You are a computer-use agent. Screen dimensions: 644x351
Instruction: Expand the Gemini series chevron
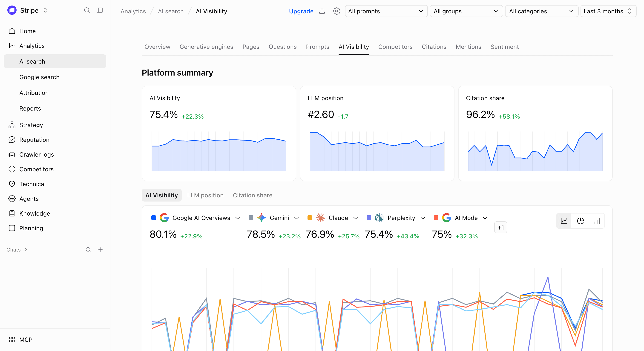[x=296, y=218]
